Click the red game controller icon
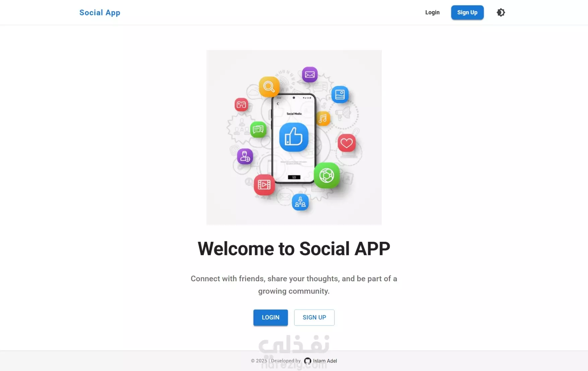This screenshot has width=588, height=371. [x=241, y=105]
